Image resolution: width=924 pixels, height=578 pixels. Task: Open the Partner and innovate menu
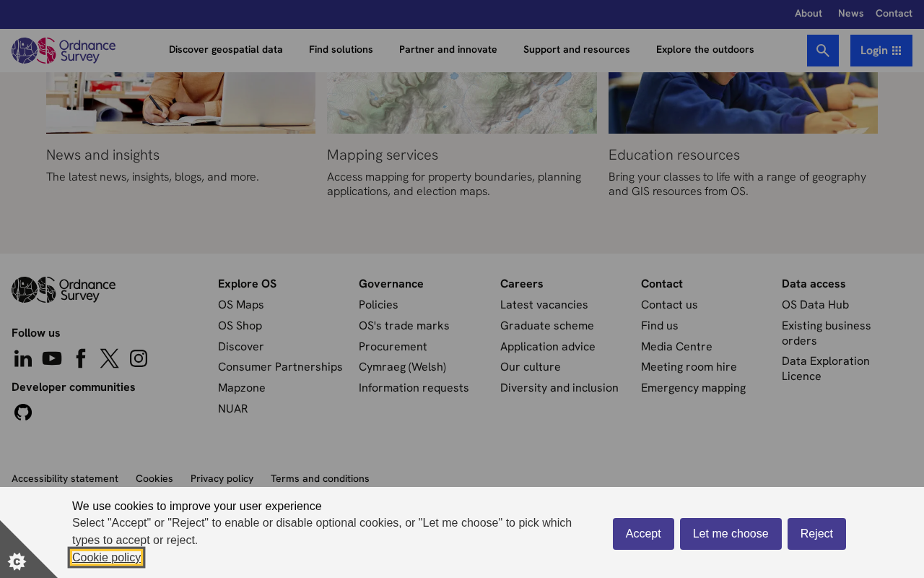(x=448, y=50)
